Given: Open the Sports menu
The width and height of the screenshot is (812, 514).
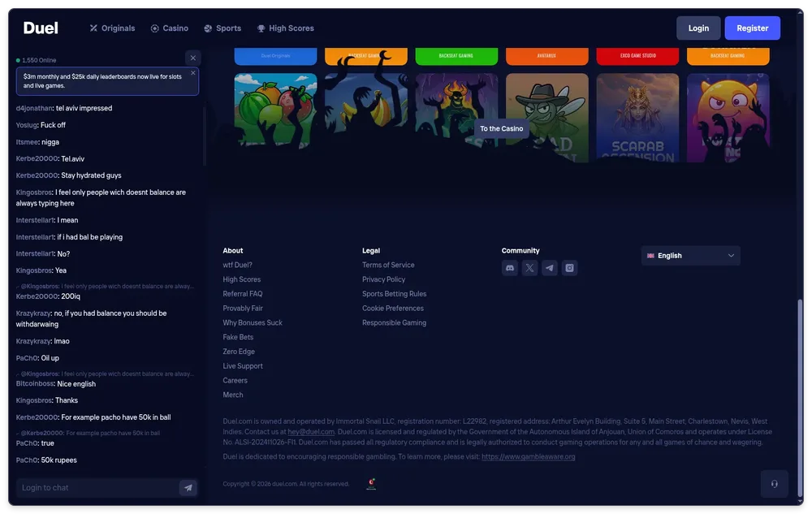Looking at the screenshot, I should (222, 28).
